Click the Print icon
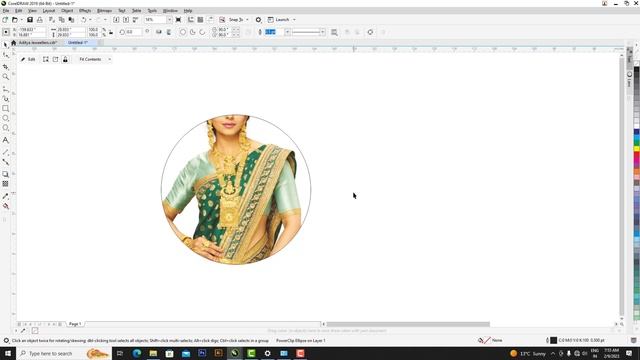Screen dimensions: 640x360 (40, 20)
